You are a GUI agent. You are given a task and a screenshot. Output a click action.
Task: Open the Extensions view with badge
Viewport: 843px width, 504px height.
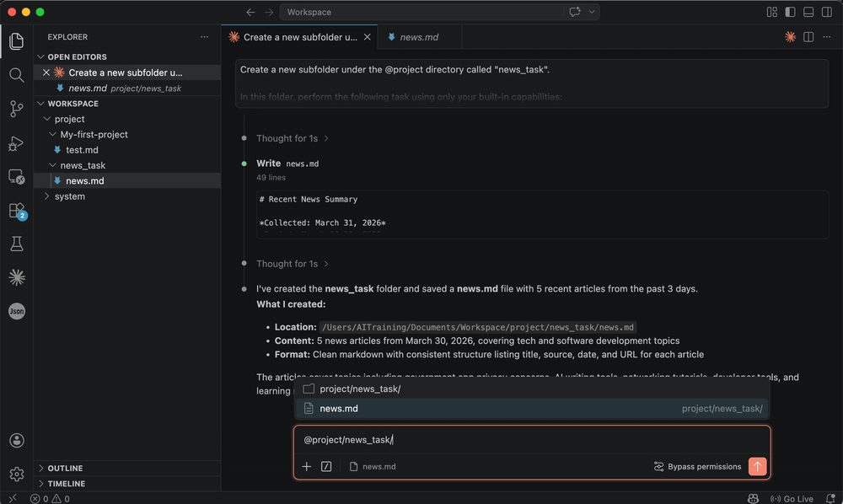click(x=16, y=211)
